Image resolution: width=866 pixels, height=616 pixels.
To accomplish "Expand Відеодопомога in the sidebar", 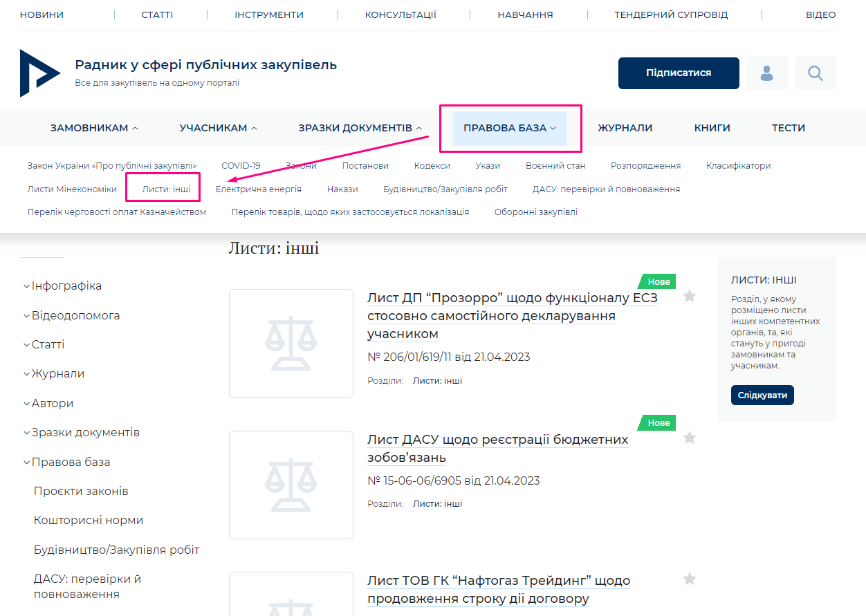I will pos(71,316).
